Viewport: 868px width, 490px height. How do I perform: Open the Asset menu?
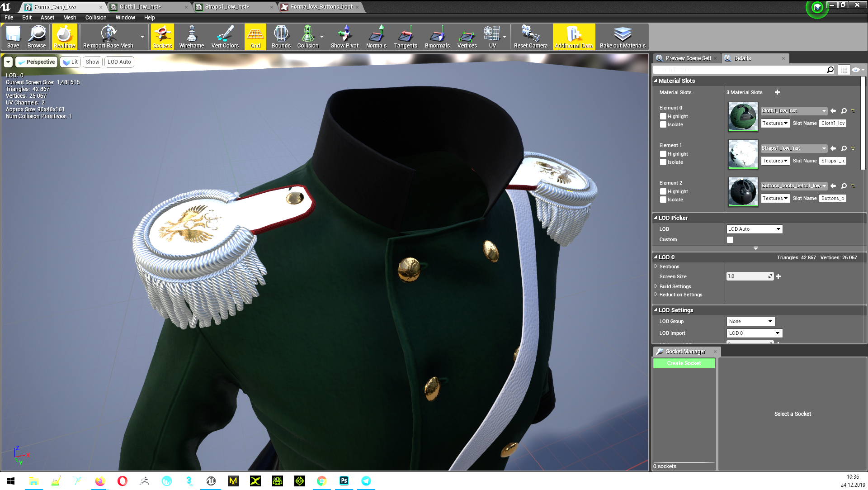tap(47, 17)
